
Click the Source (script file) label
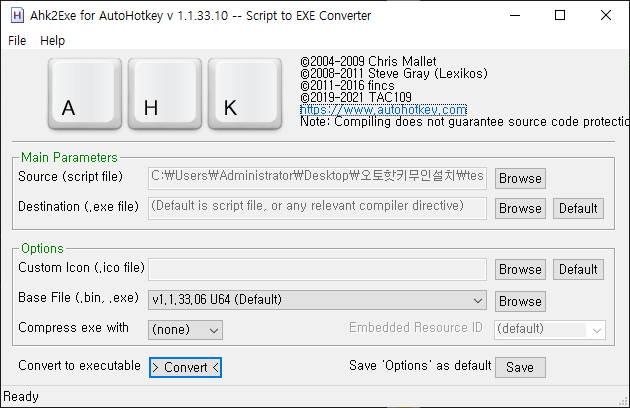pyautogui.click(x=70, y=176)
